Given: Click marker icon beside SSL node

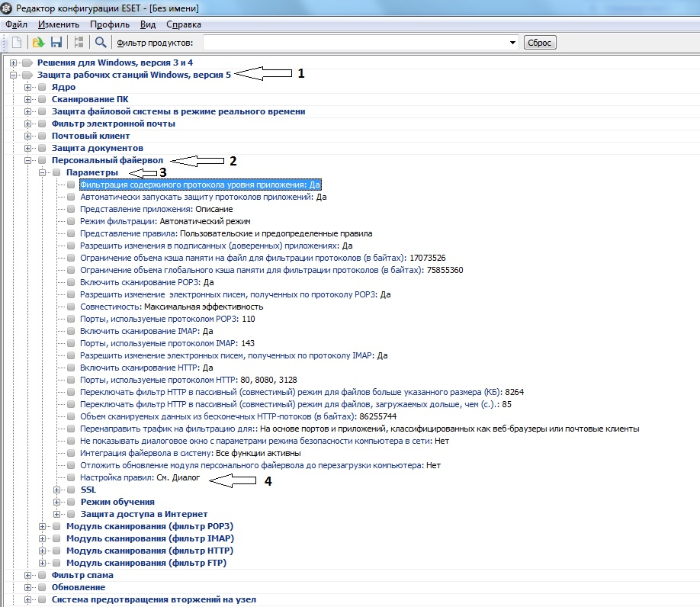Looking at the screenshot, I should [x=71, y=490].
